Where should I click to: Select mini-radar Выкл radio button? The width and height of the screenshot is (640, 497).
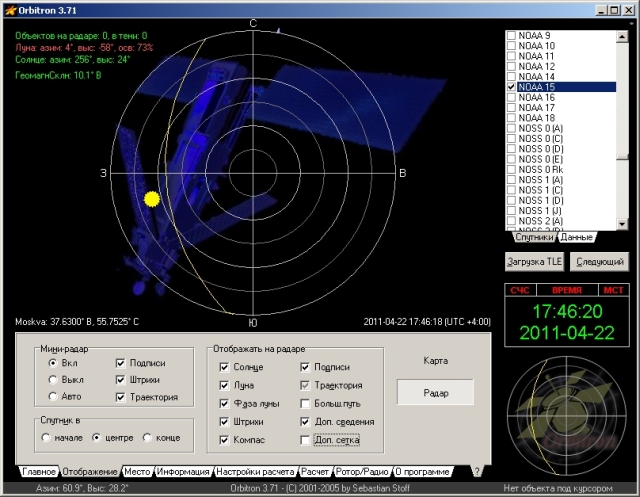(x=53, y=380)
